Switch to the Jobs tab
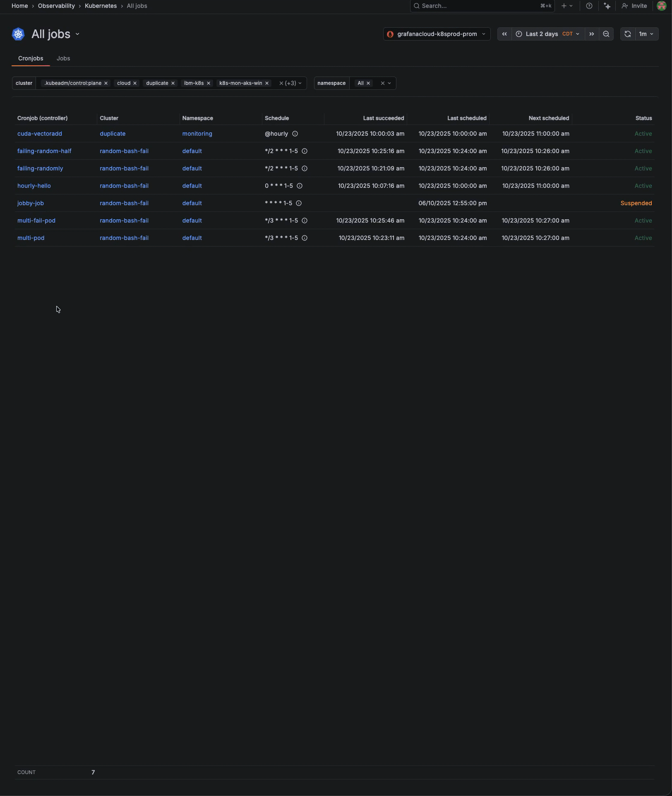Screen dimensions: 672x796 63,58
